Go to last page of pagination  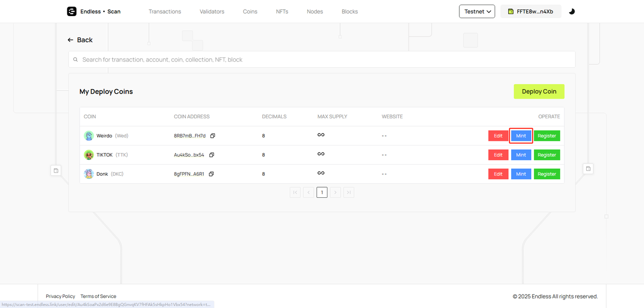pyautogui.click(x=349, y=192)
